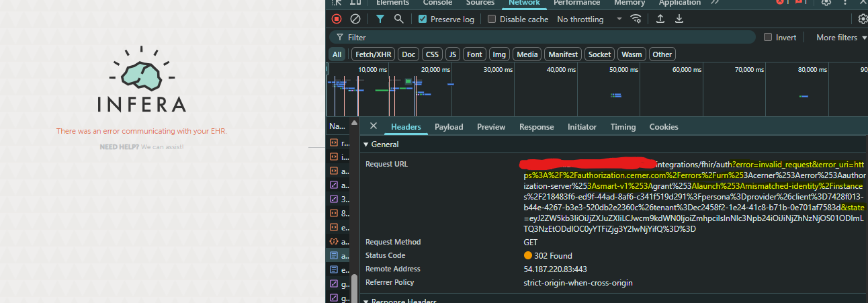This screenshot has height=303, width=868.
Task: Filter by Socket requests
Action: click(x=600, y=54)
